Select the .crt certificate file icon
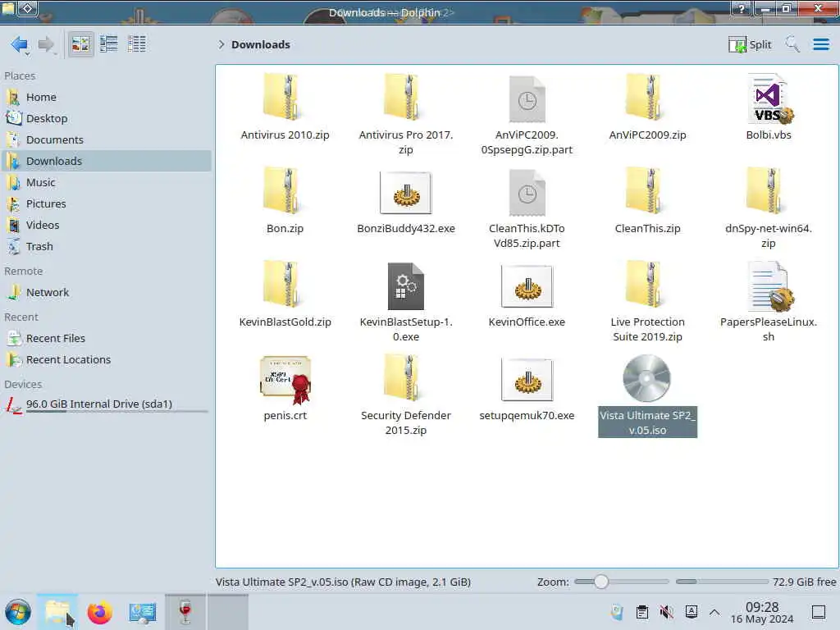This screenshot has height=630, width=840. pyautogui.click(x=285, y=380)
